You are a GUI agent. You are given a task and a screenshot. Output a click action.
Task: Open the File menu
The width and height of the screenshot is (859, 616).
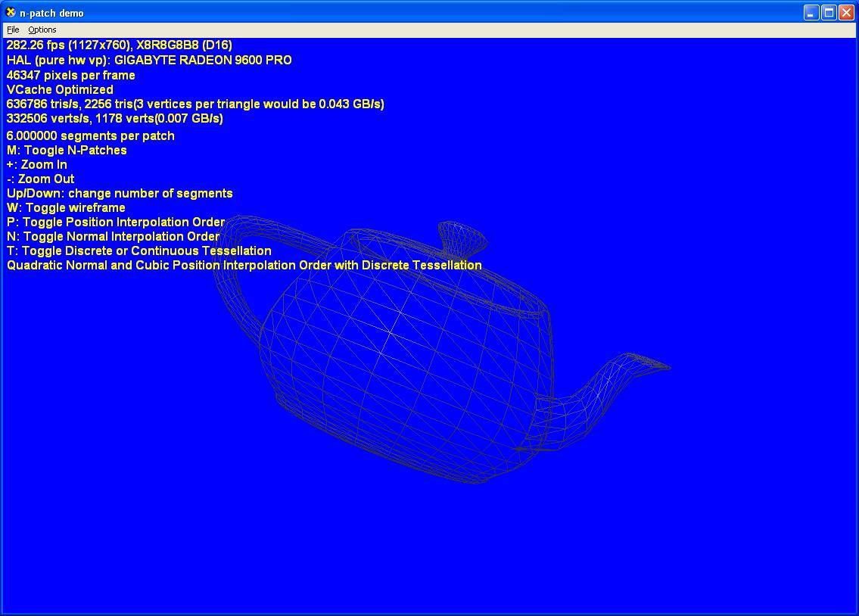[x=12, y=30]
